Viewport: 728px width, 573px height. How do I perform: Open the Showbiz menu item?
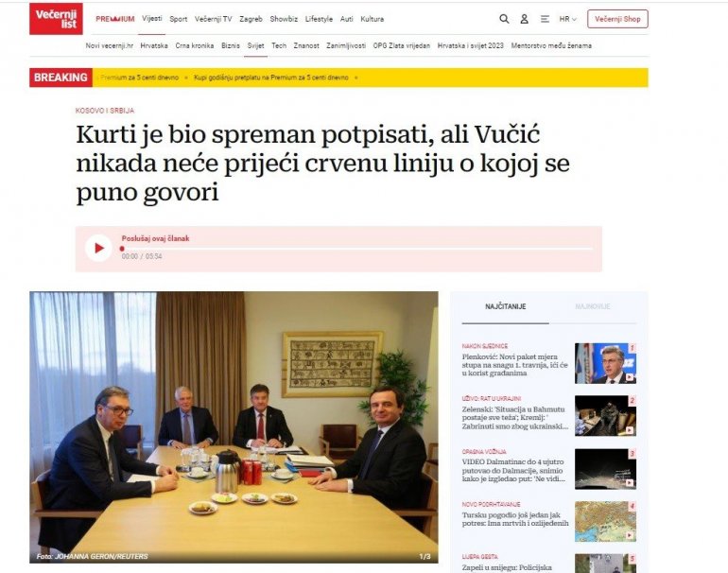point(284,19)
